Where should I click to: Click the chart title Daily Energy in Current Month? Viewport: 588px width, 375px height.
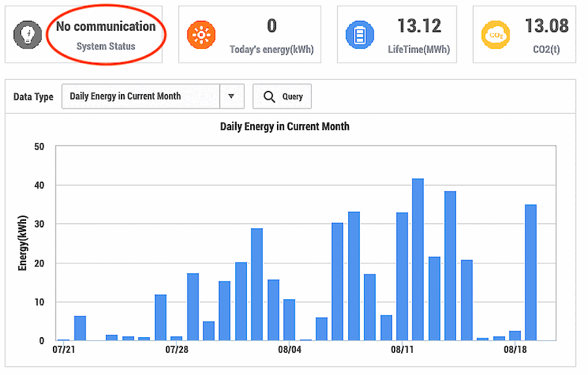coord(285,127)
